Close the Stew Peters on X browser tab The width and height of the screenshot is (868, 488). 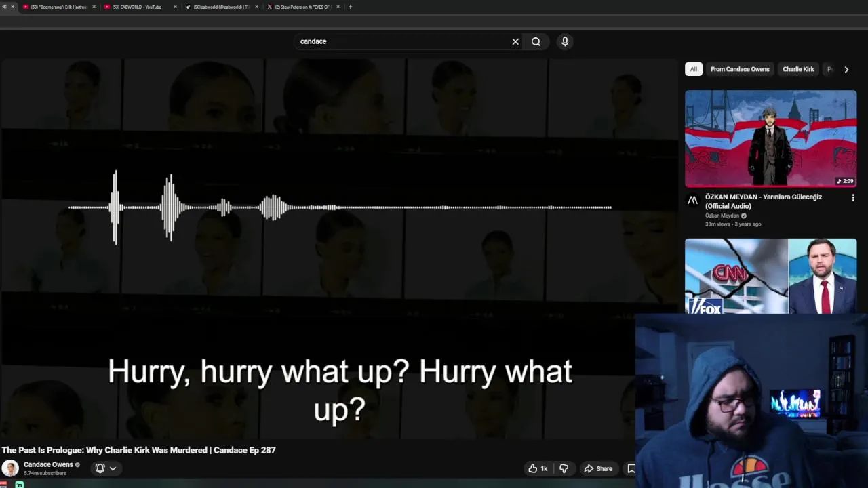tap(338, 7)
